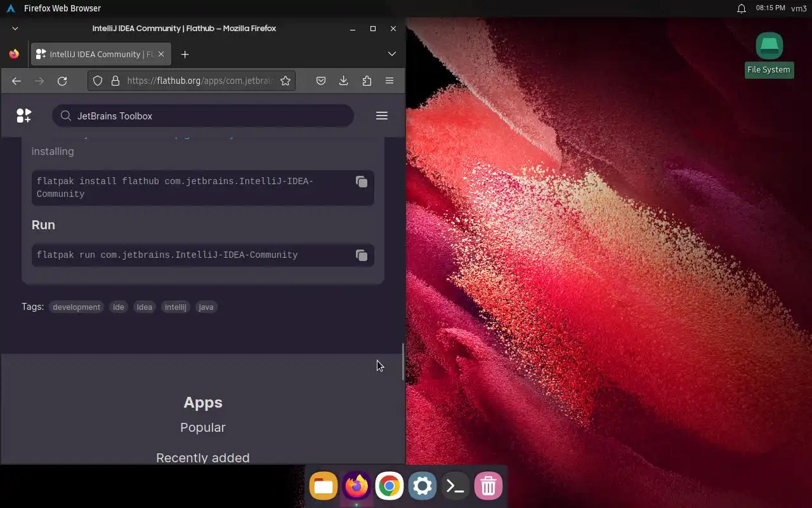Screen dimensions: 812x508
Task: Open the vm3 user menu
Action: tap(799, 8)
